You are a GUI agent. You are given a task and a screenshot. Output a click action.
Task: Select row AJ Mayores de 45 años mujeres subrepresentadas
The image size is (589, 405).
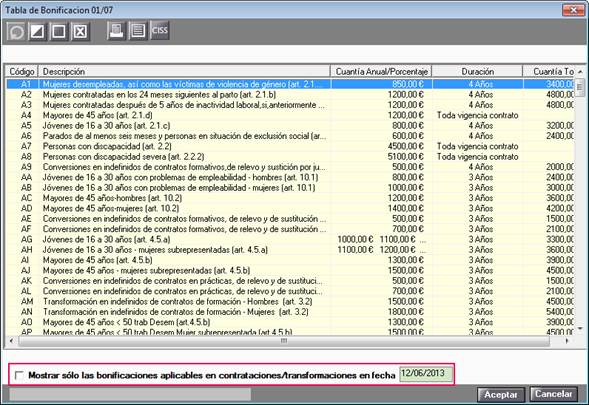pos(290,270)
